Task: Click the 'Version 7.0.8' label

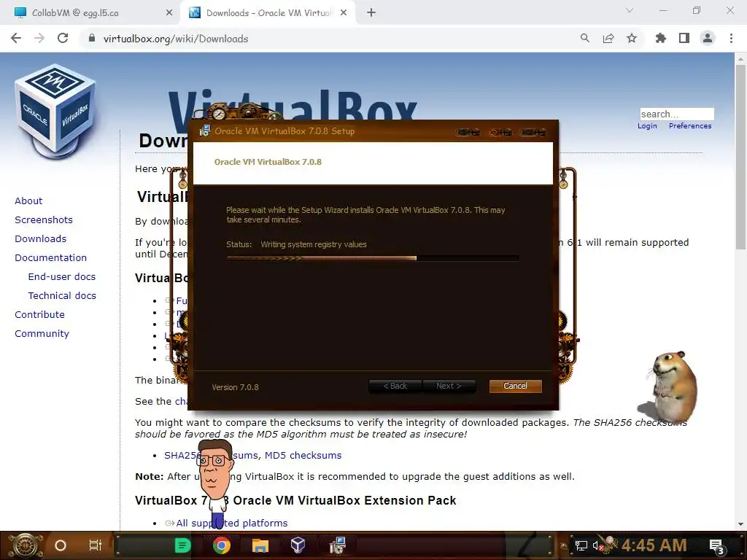Action: click(x=236, y=387)
